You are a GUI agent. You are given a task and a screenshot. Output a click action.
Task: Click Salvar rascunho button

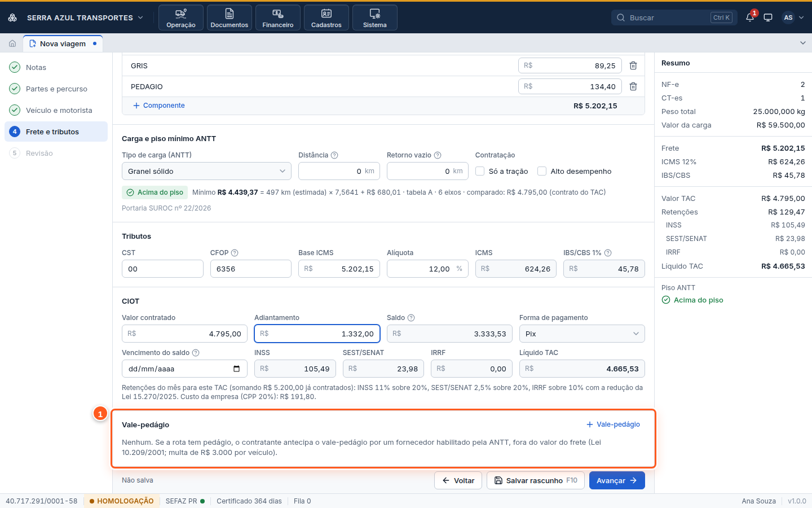point(536,480)
